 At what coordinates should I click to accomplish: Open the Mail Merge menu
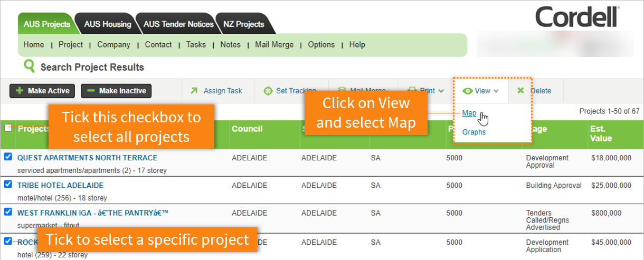coord(274,45)
